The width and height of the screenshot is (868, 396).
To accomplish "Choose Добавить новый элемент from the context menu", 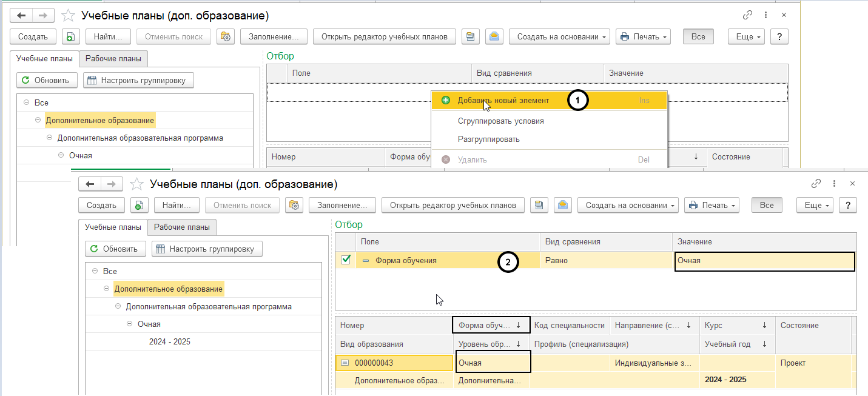I will (503, 100).
